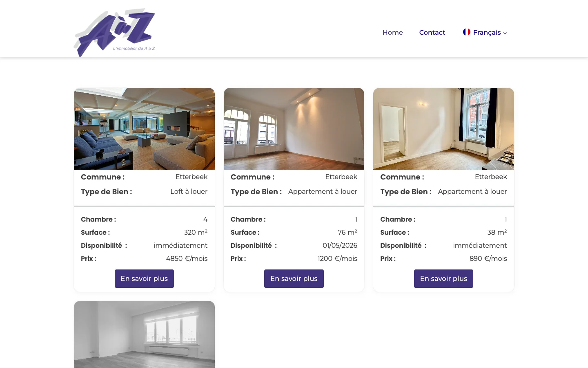The width and height of the screenshot is (588, 368).
Task: Open the Contact page
Action: (x=432, y=32)
